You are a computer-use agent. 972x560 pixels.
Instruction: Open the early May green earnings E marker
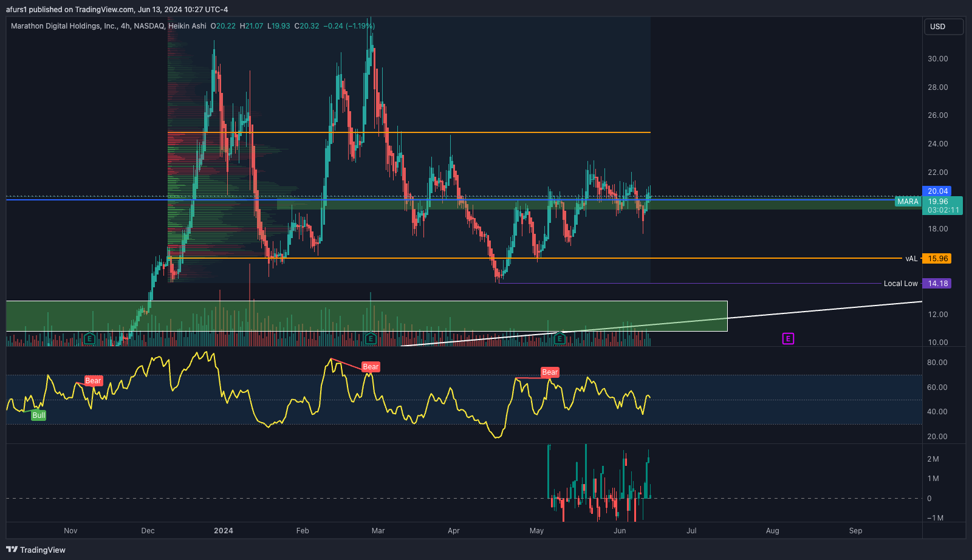560,338
